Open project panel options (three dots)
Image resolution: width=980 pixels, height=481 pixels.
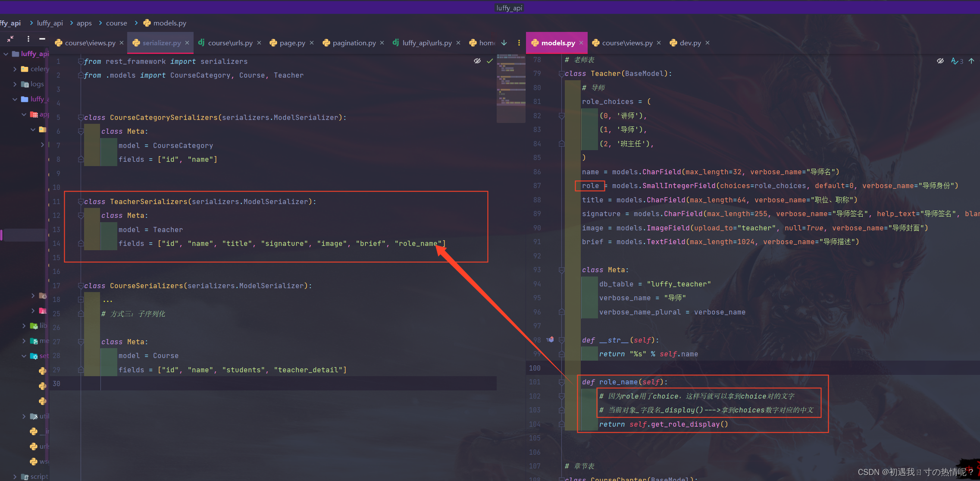coord(28,38)
